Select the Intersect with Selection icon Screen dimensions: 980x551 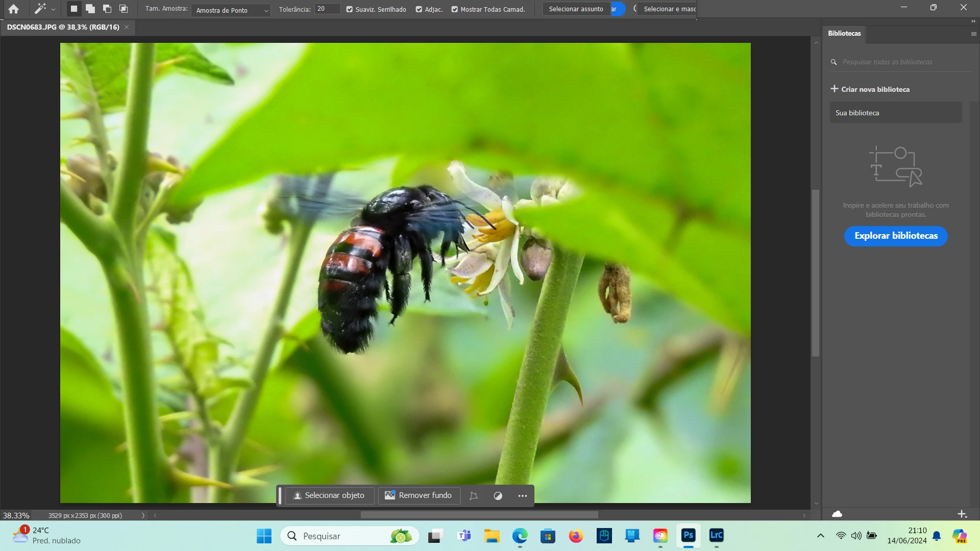pos(124,9)
